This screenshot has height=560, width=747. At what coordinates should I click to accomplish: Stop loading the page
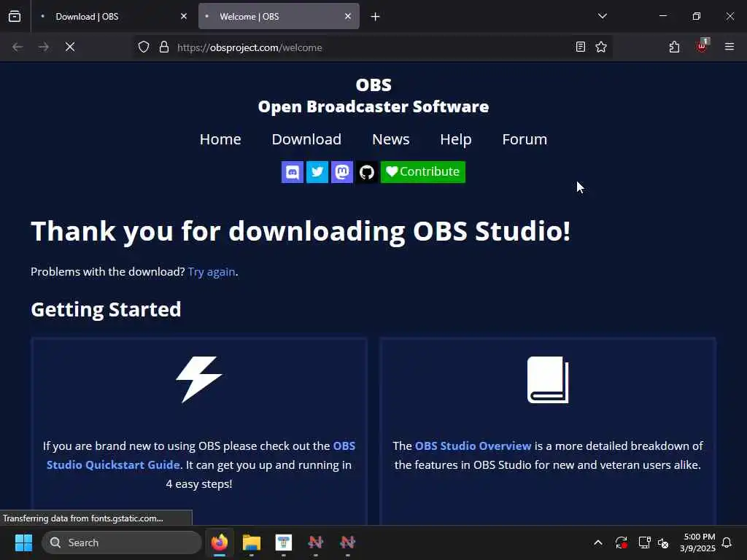pos(70,47)
